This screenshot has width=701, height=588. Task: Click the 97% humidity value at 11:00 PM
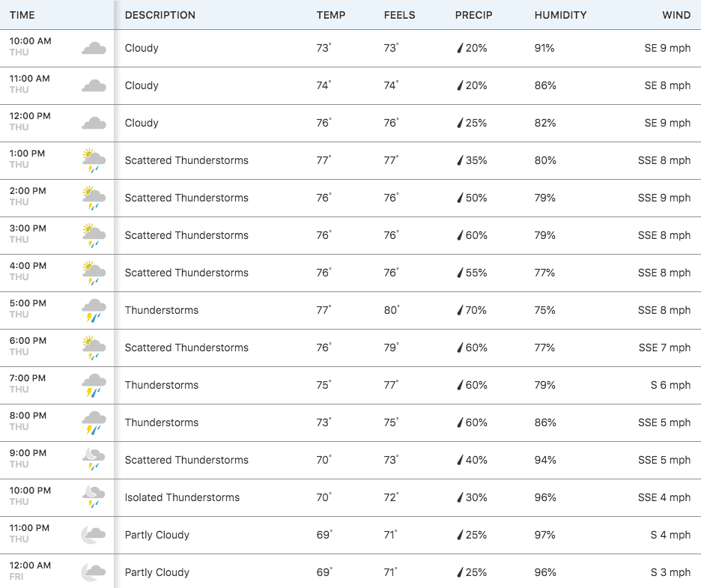[545, 535]
